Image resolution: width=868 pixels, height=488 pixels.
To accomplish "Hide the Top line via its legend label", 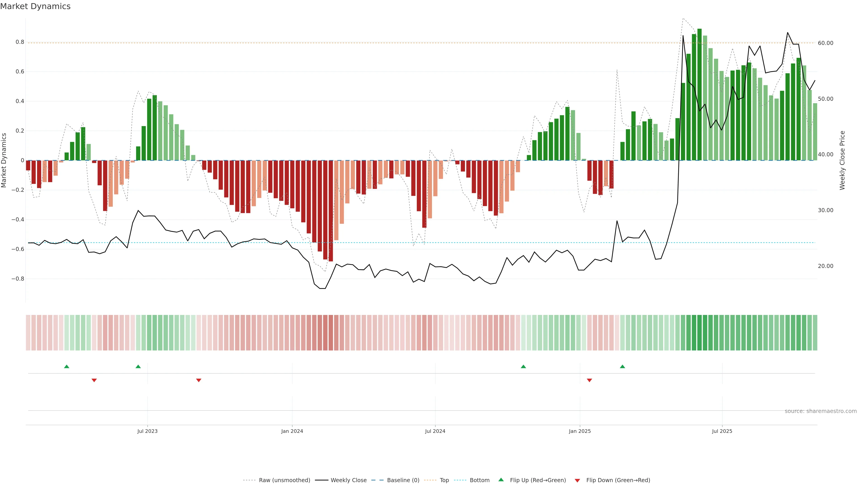I will 444,480.
